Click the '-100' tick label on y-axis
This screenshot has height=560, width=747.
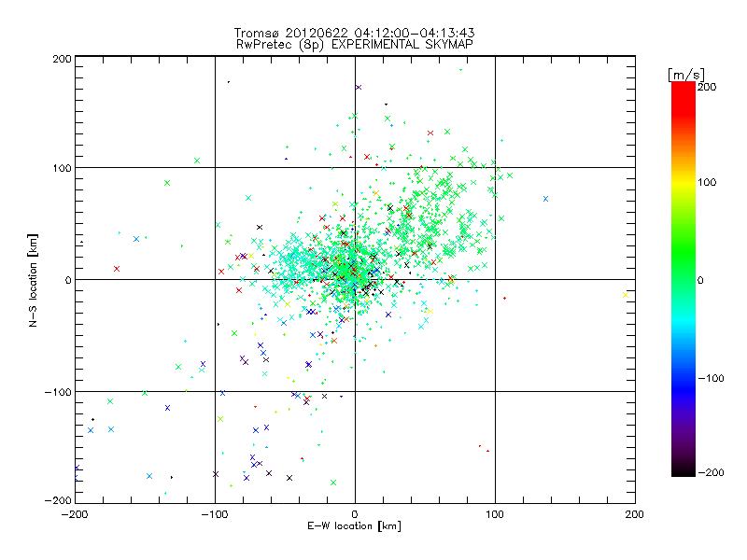click(x=58, y=392)
